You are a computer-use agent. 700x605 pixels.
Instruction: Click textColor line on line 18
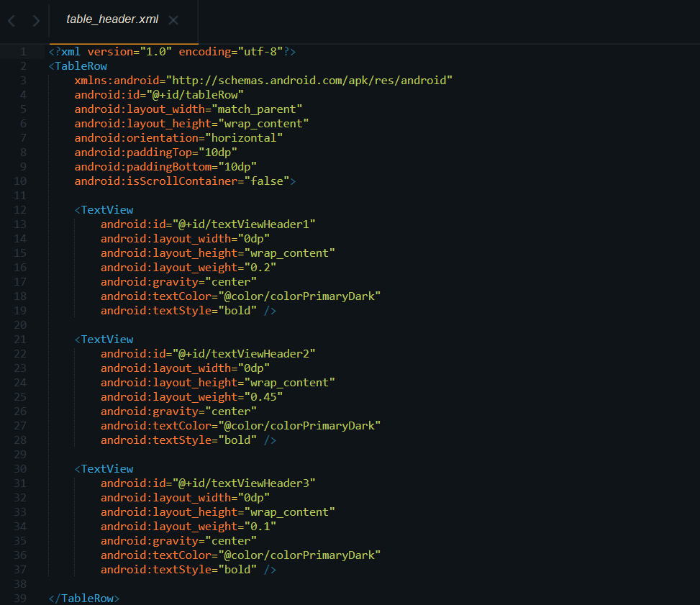click(x=240, y=296)
